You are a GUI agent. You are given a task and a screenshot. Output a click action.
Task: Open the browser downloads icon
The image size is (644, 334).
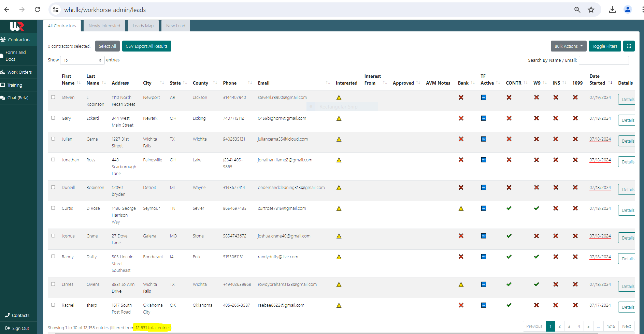click(612, 10)
